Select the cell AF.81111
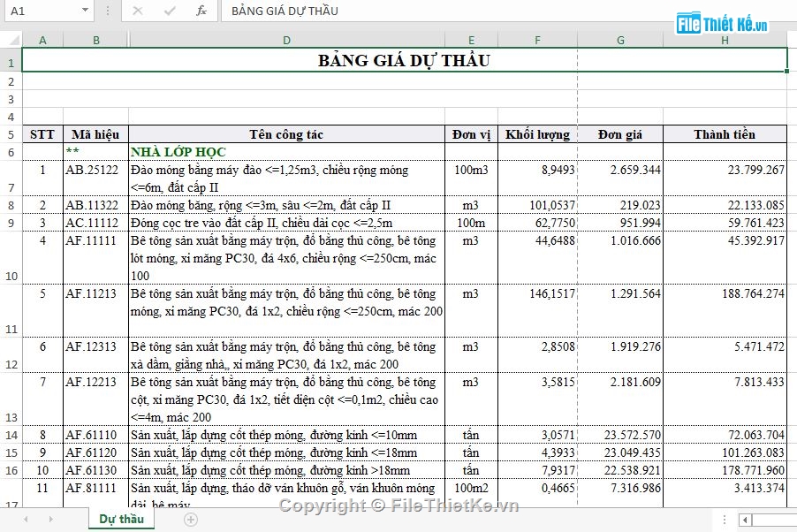This screenshot has width=797, height=532. 96,493
